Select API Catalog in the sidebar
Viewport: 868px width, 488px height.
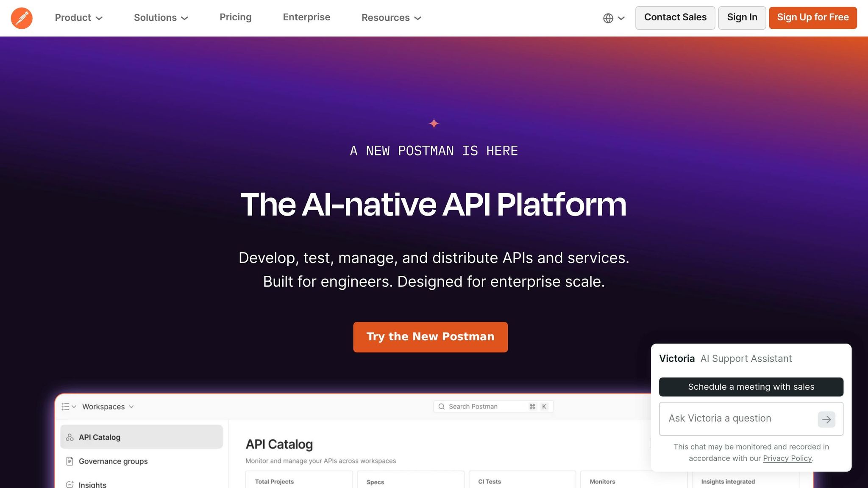pyautogui.click(x=142, y=437)
